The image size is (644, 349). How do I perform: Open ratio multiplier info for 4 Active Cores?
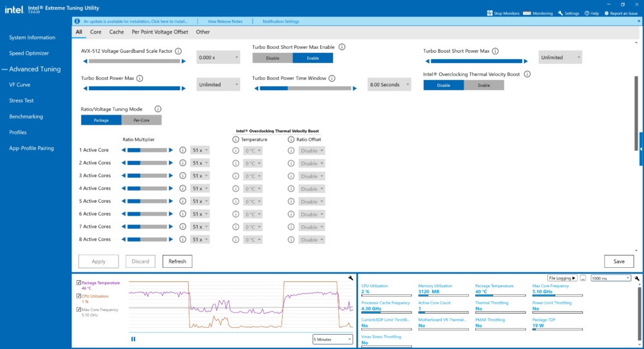(183, 189)
